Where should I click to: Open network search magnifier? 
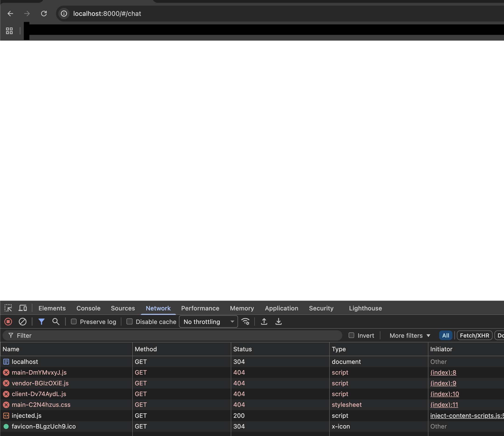pyautogui.click(x=56, y=322)
